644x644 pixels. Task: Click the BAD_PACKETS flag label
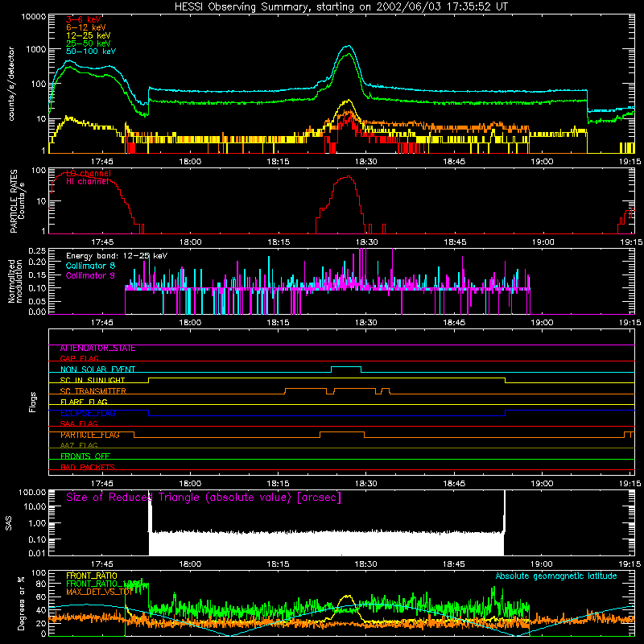pos(88,468)
